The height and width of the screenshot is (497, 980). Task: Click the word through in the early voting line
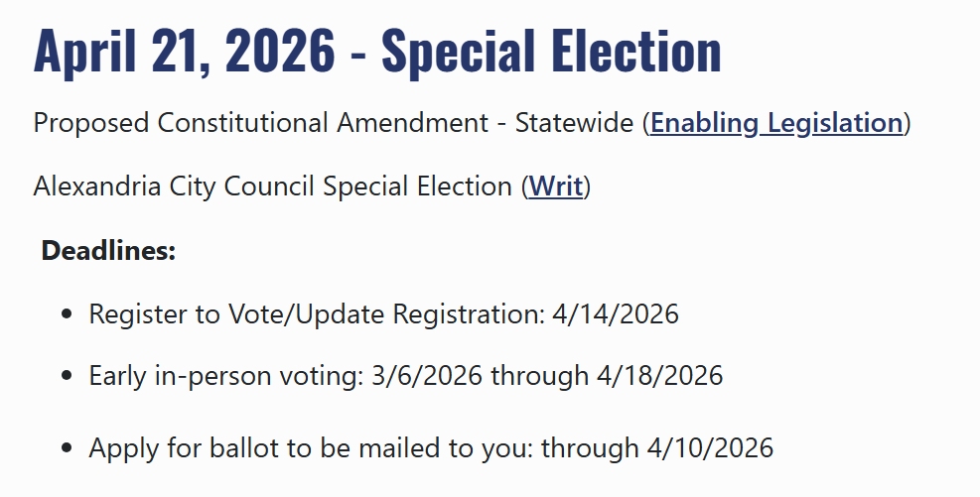(538, 376)
